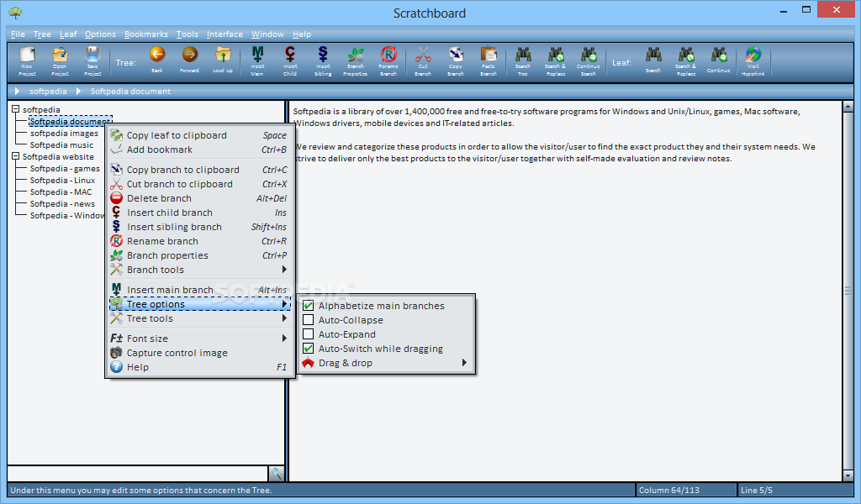Click the magnifier button beside tree search box

click(276, 473)
